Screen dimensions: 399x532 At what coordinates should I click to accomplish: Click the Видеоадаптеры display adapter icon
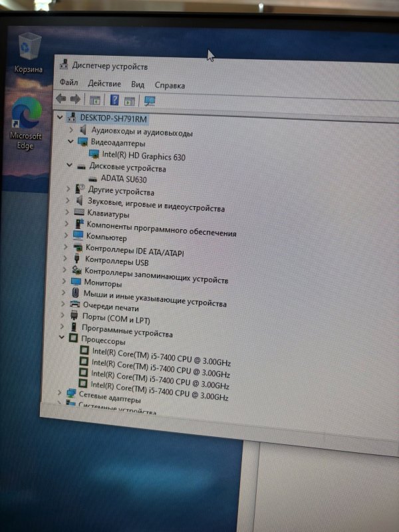point(82,142)
